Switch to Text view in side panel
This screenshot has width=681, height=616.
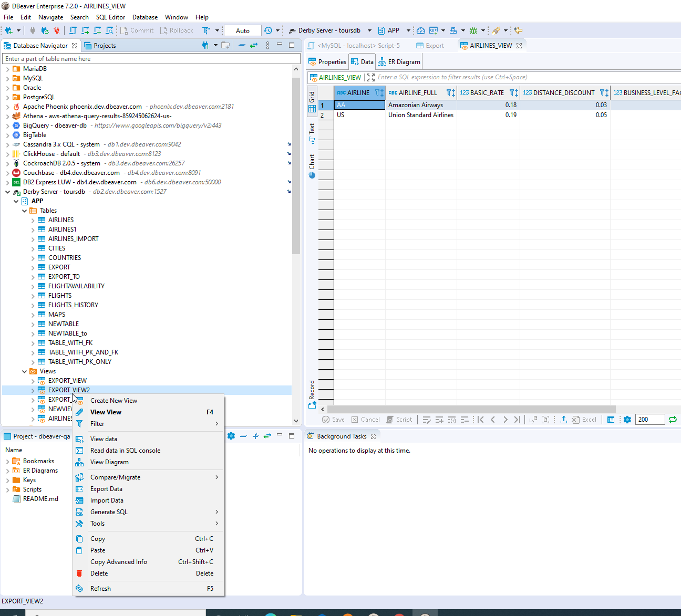312,133
